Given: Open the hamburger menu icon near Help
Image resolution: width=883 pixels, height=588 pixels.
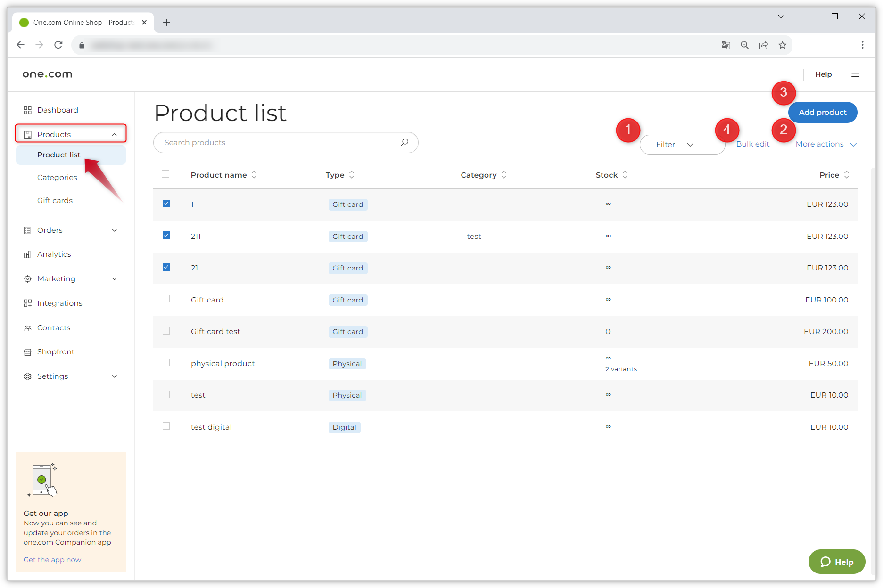Looking at the screenshot, I should click(855, 74).
